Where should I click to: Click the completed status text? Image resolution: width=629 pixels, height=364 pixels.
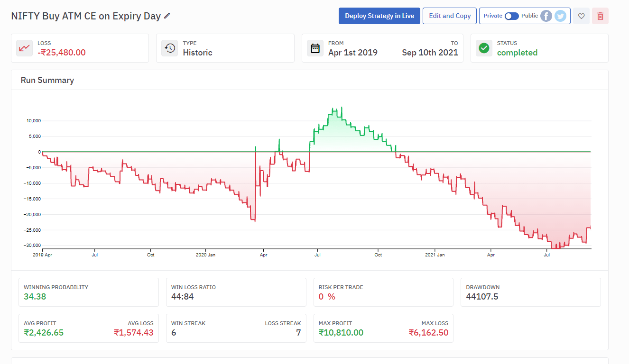click(517, 53)
